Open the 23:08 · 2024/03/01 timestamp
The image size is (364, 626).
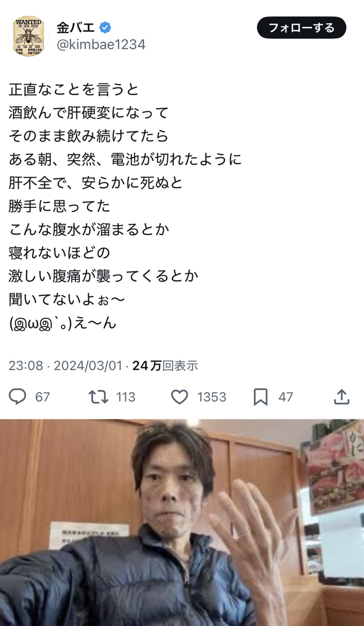65,366
